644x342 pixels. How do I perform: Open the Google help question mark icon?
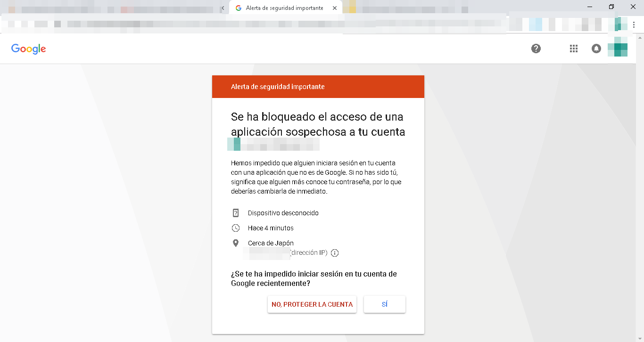pos(536,49)
